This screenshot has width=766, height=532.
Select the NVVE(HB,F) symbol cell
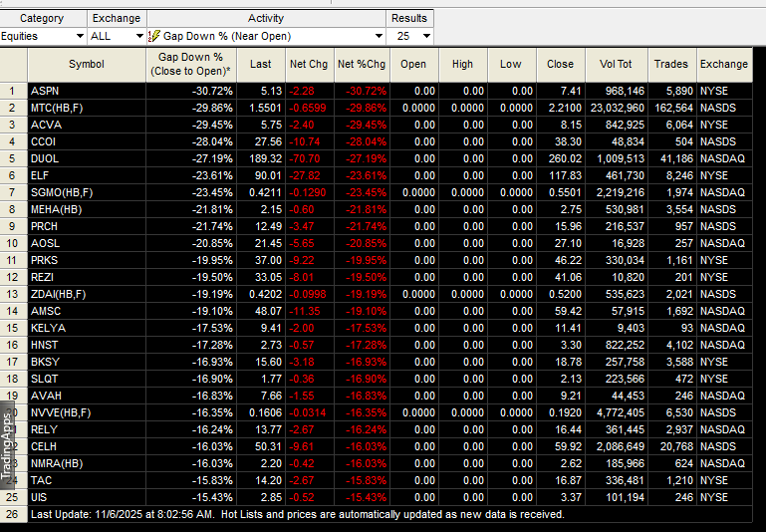[x=87, y=412]
